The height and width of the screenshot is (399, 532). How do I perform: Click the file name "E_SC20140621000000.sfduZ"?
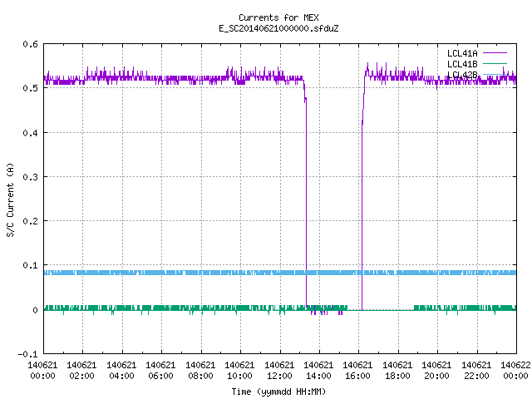click(278, 28)
